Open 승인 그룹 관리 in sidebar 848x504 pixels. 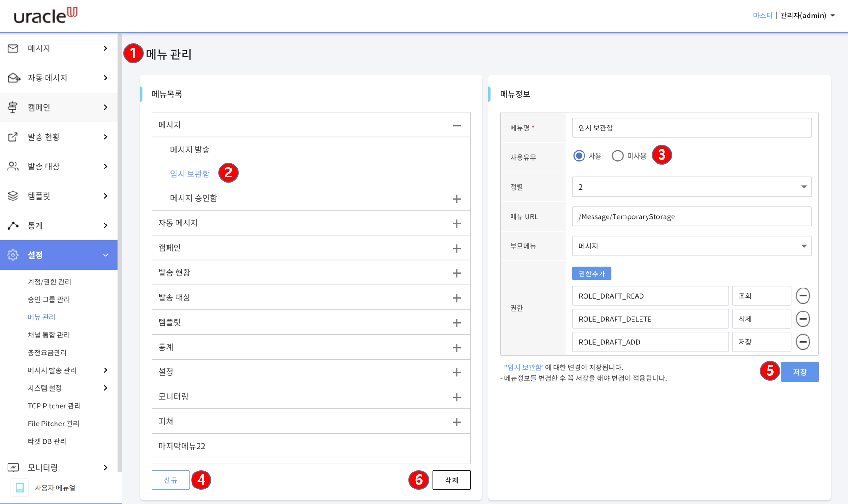click(x=49, y=299)
